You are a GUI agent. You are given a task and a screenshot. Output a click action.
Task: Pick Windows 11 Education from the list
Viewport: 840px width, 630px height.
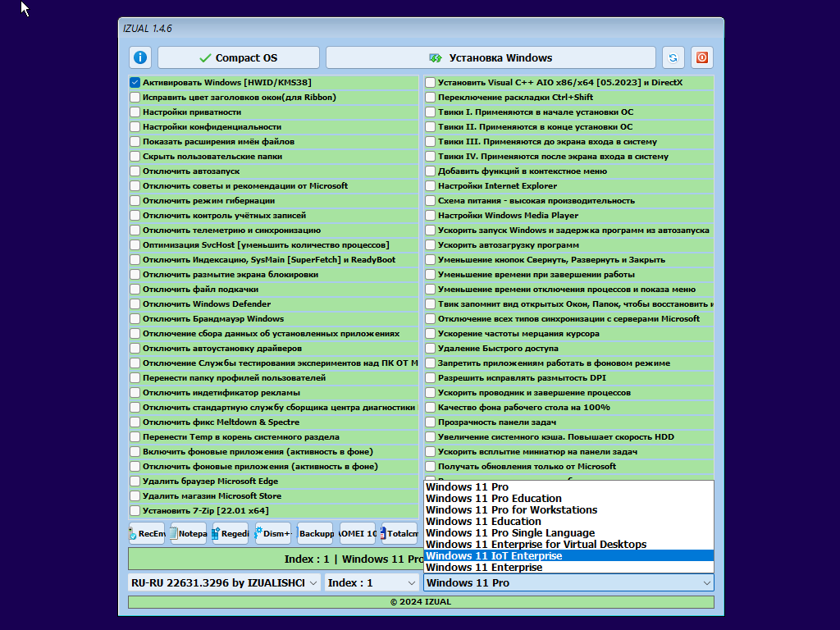[569, 521]
